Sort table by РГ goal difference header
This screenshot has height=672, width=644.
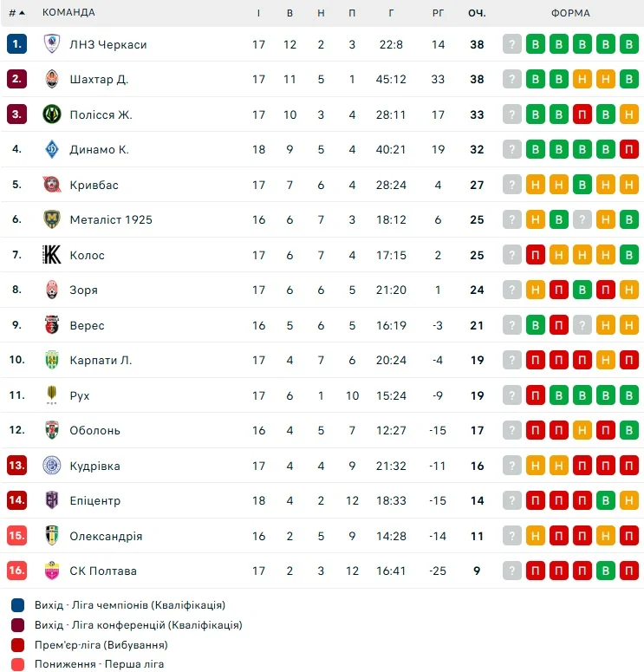click(438, 13)
